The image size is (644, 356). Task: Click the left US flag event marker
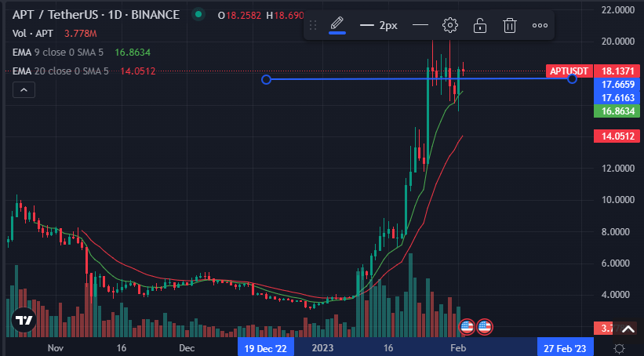pos(467,326)
